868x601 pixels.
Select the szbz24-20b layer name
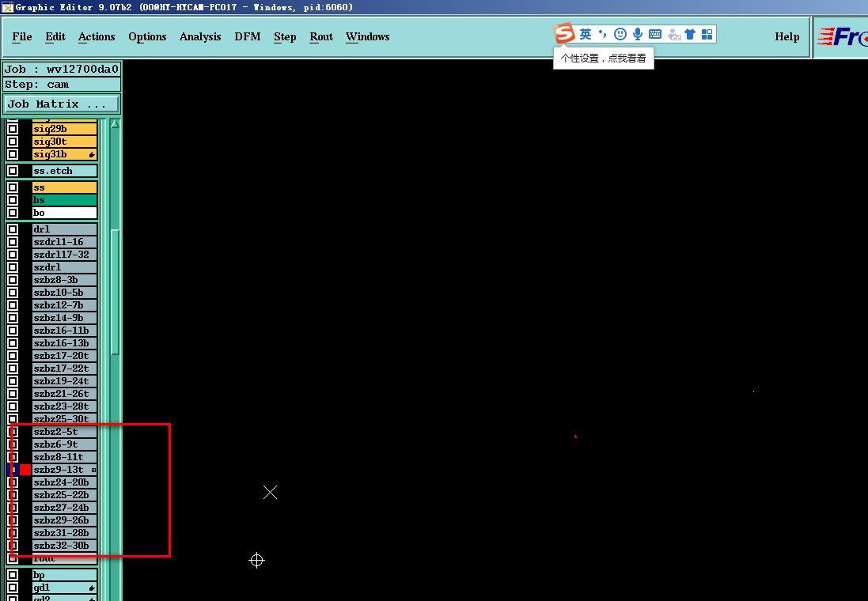(64, 482)
